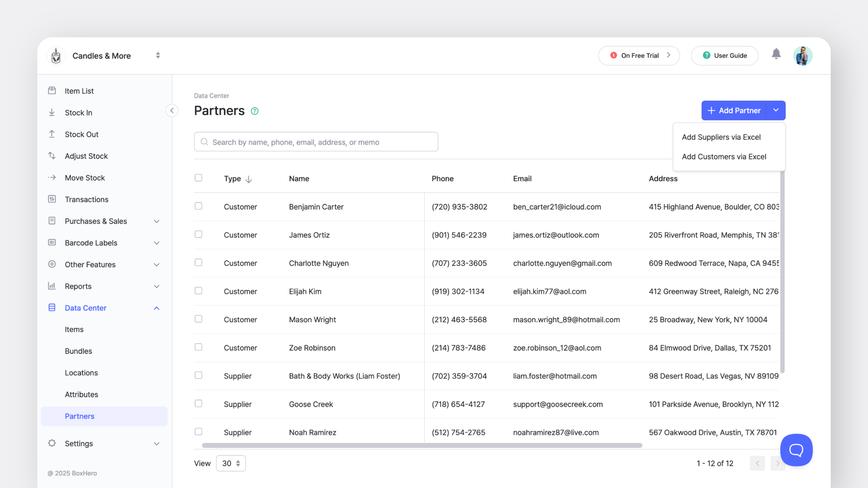
Task: Click the Stock Out icon
Action: 53,134
